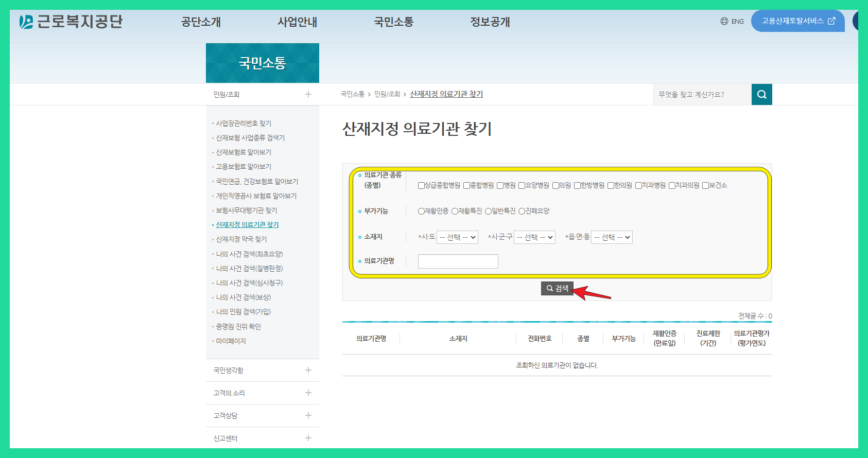
Task: Check 요양병원 checkbox
Action: pos(522,185)
